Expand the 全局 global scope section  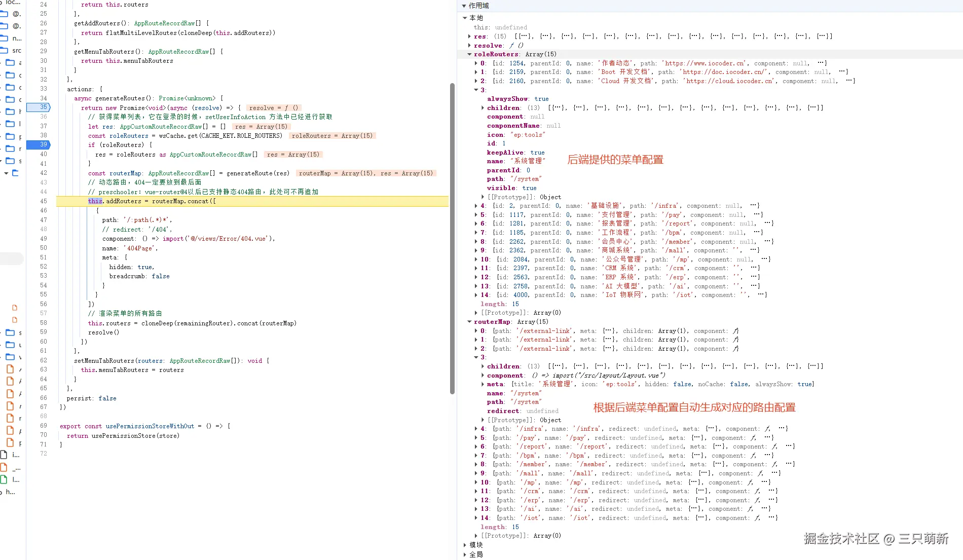[465, 554]
